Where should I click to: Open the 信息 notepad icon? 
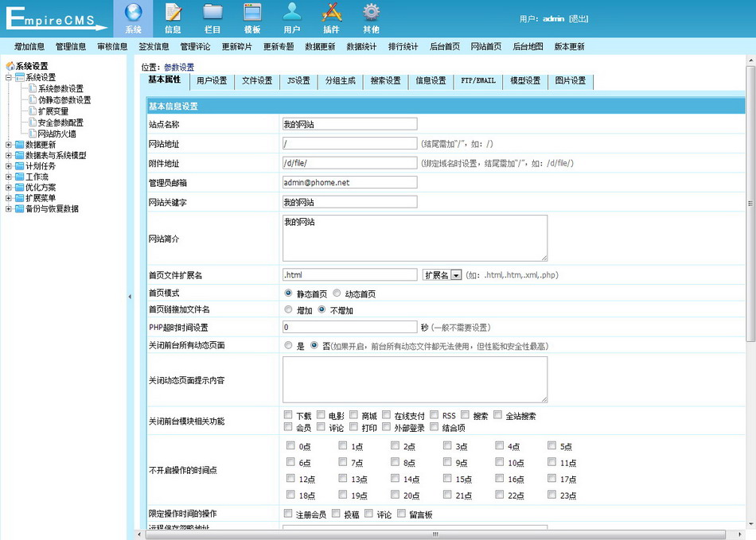click(173, 12)
